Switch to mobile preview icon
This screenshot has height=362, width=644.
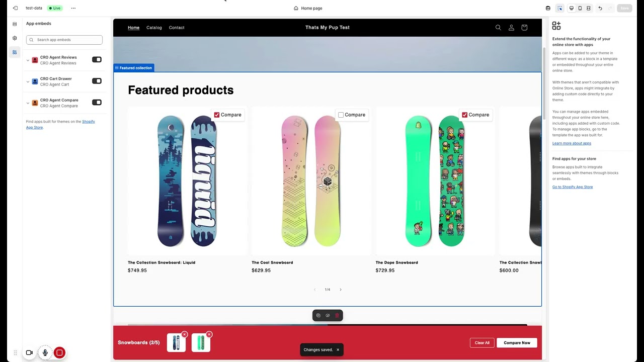tap(580, 8)
